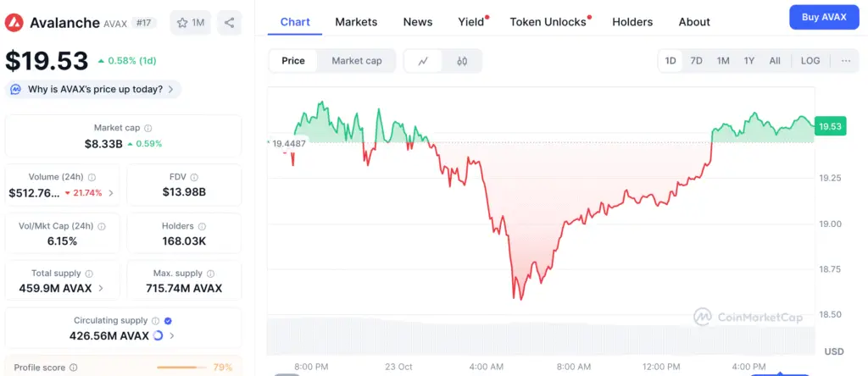The image size is (868, 376).
Task: Switch to candlestick chart icon
Action: click(462, 61)
